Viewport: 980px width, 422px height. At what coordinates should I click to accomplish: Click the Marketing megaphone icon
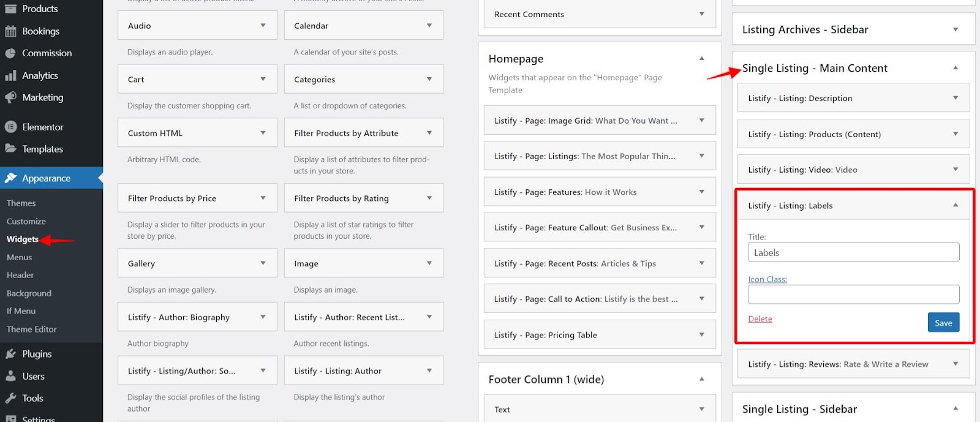(10, 97)
